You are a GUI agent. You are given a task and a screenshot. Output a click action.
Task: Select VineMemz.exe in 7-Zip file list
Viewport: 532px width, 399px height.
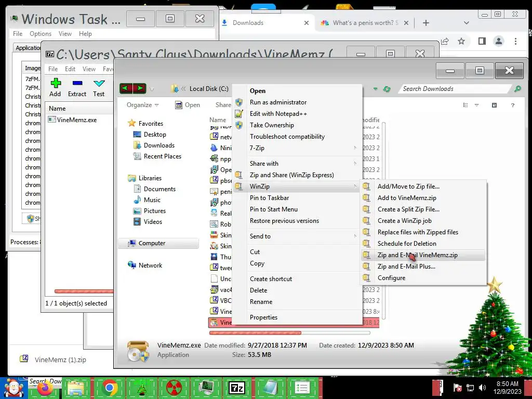pyautogui.click(x=77, y=119)
